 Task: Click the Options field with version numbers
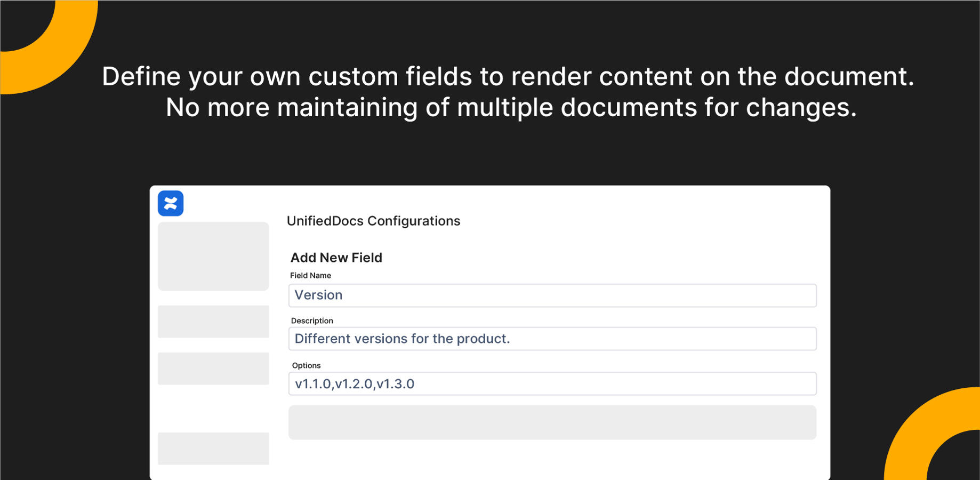552,383
